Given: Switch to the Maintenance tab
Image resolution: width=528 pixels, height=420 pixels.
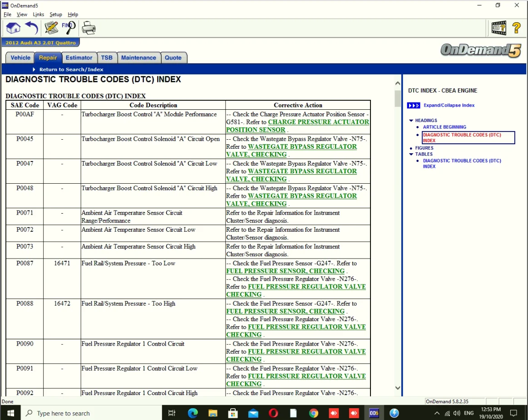Looking at the screenshot, I should 139,58.
